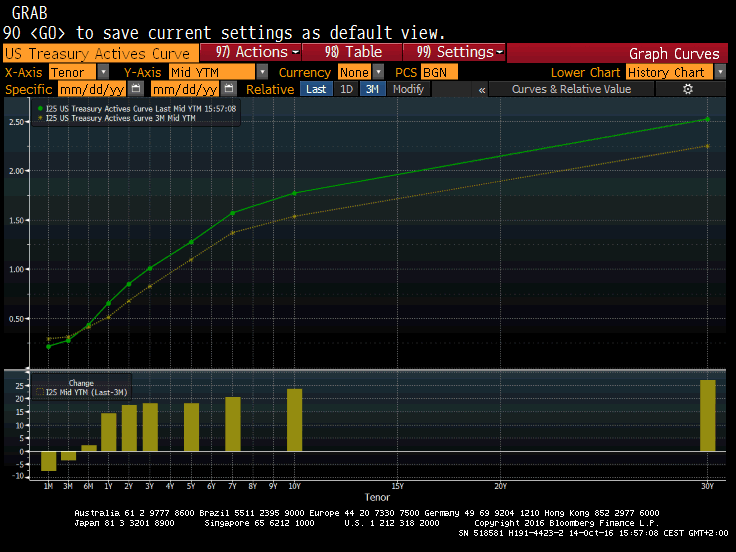Click the Tenor axis title

(x=377, y=497)
